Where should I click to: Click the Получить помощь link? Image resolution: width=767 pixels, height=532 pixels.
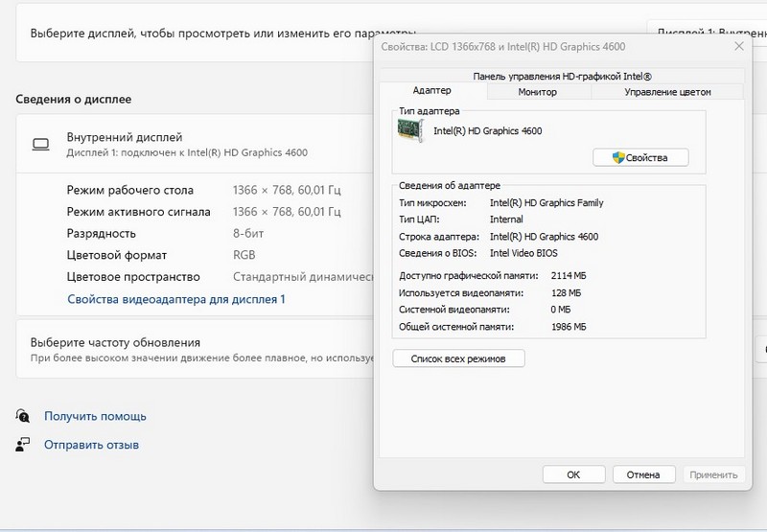[95, 416]
